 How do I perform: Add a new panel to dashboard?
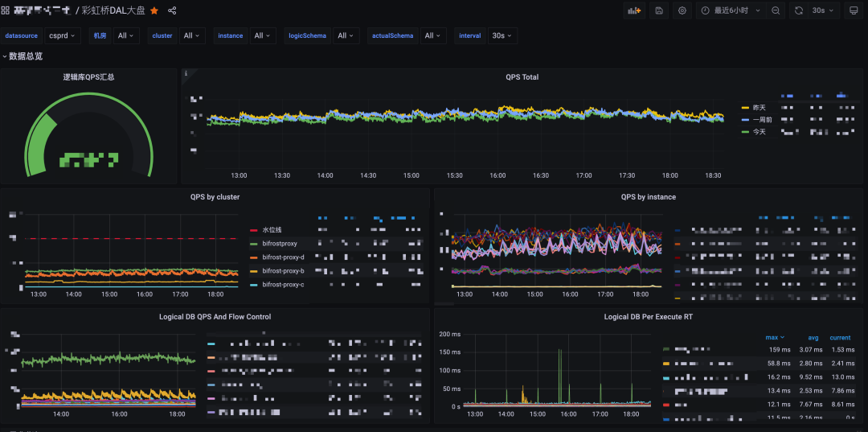click(x=634, y=10)
